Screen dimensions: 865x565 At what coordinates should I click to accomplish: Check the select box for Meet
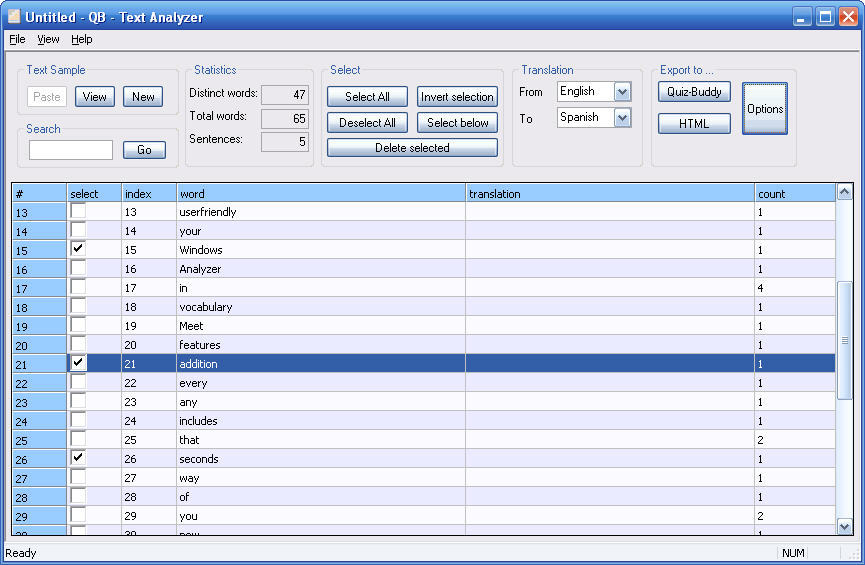coord(78,325)
